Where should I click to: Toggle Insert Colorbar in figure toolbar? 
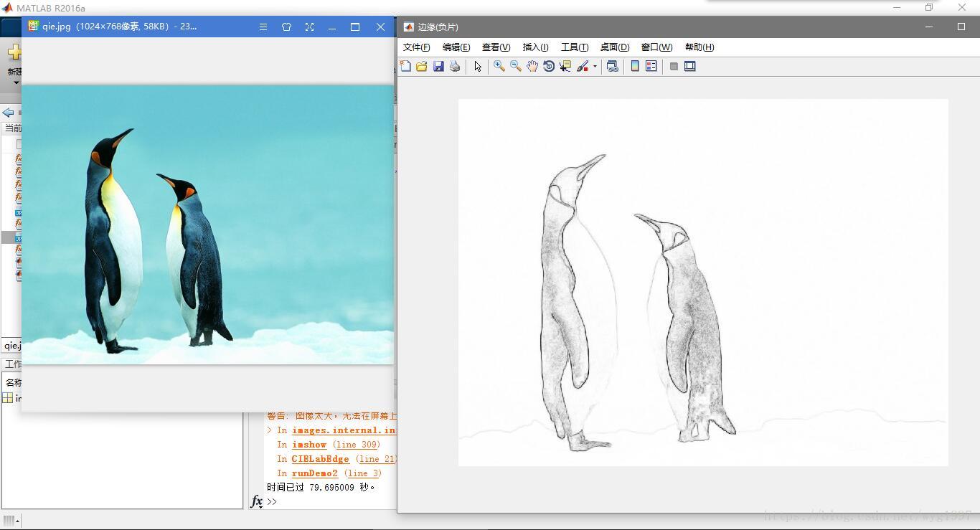point(635,66)
